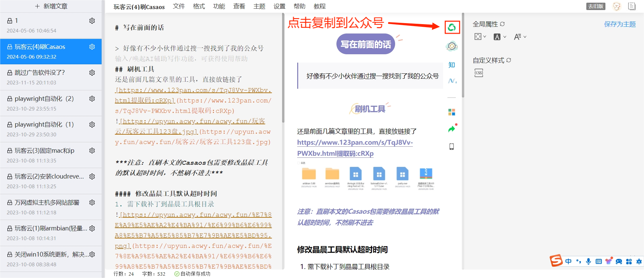644x278 pixels.
Task: Open the 主题 menu
Action: pos(259,6)
